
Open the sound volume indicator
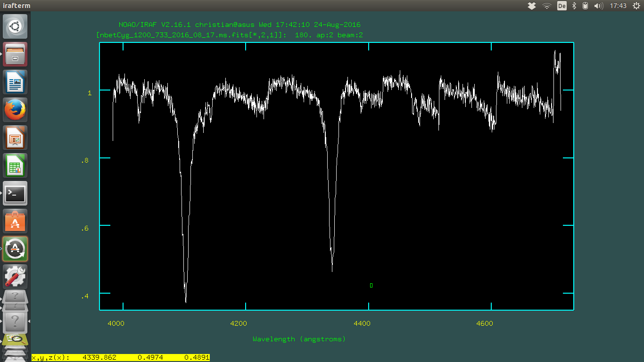598,6
